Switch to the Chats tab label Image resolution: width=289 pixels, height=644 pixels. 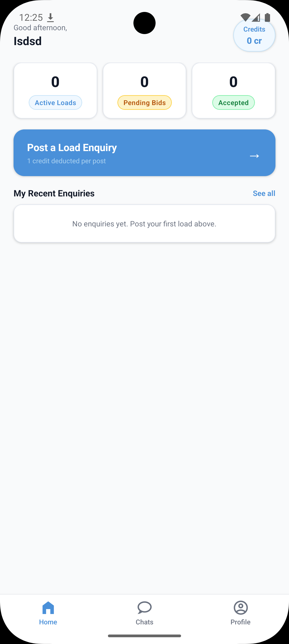[144, 622]
